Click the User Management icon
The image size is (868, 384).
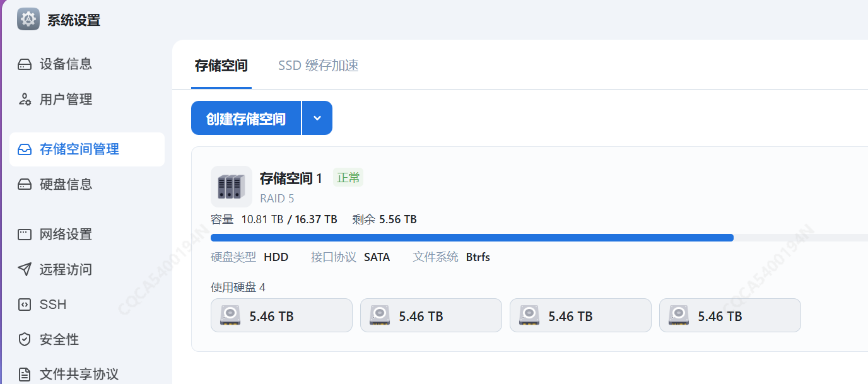click(25, 100)
